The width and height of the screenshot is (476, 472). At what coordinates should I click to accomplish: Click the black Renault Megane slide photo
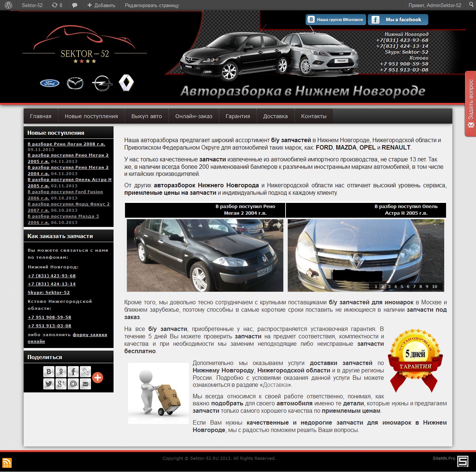pos(205,255)
